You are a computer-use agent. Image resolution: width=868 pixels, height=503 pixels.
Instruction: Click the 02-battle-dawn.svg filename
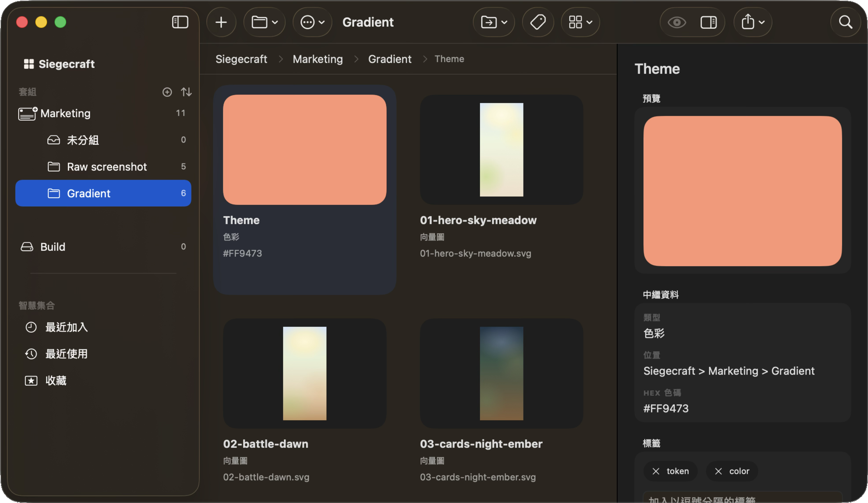click(266, 477)
